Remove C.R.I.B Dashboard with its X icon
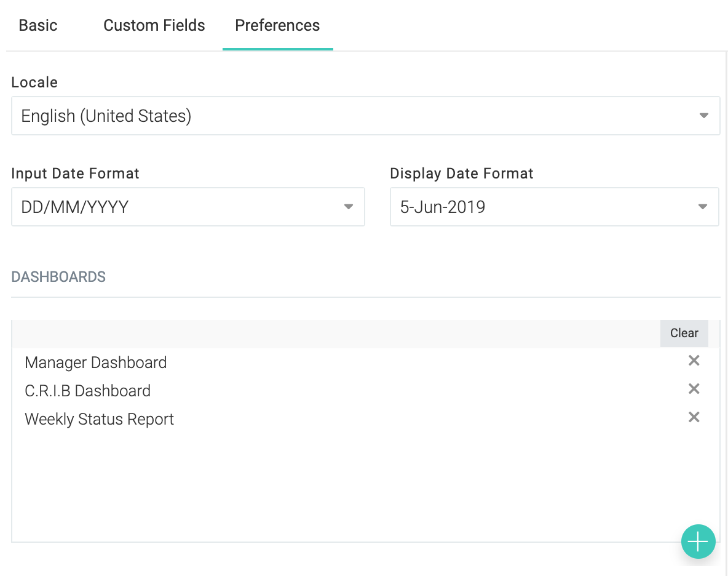This screenshot has height=576, width=728. click(x=694, y=389)
